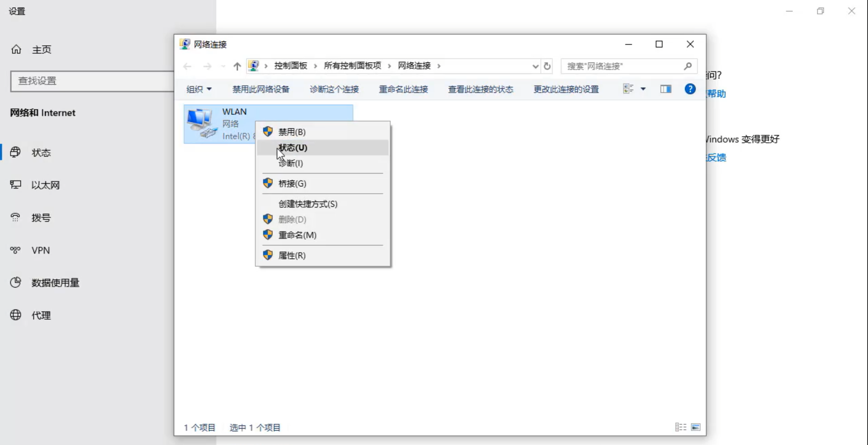The height and width of the screenshot is (445, 868).
Task: Click the refresh icon beside address bar
Action: 547,66
